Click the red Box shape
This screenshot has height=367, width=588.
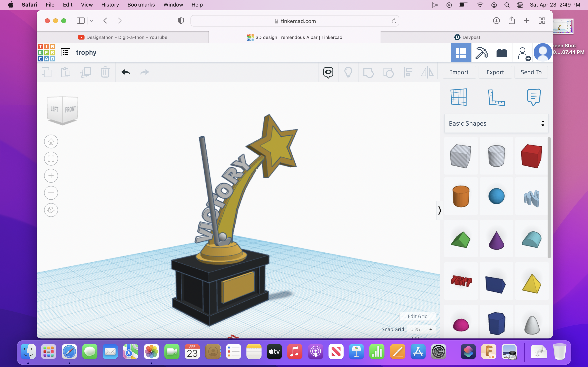click(531, 156)
